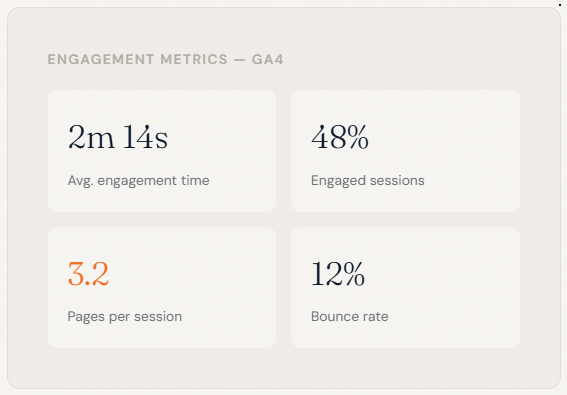Click the word ENGAGEMENT in the heading
Viewport: 567px width, 395px height.
[x=101, y=59]
